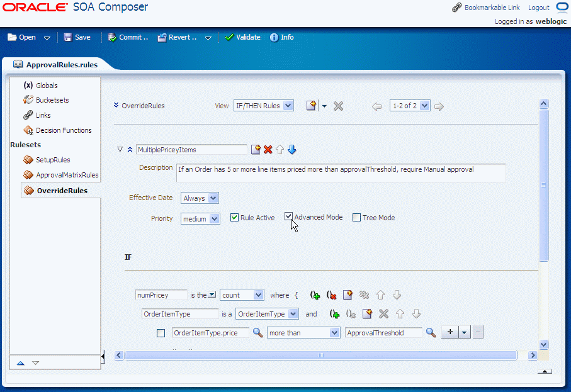Image resolution: width=571 pixels, height=392 pixels.
Task: Go to next rules page arrow
Action: click(x=439, y=106)
